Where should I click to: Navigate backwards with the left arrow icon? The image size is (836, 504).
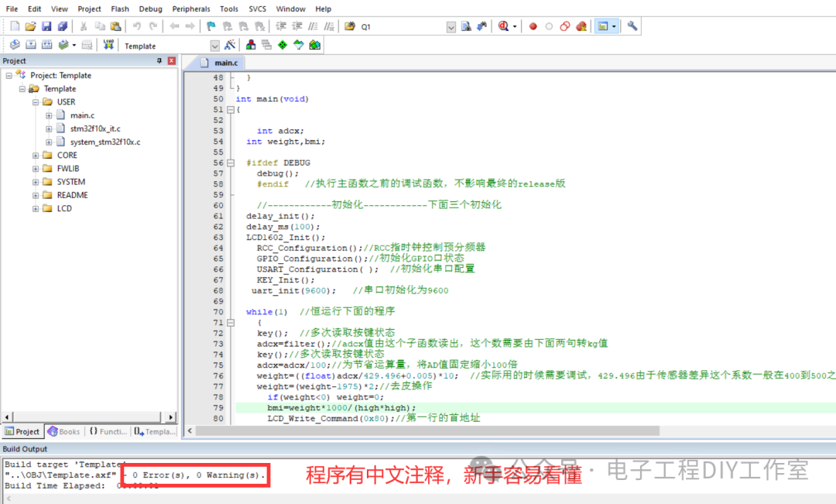point(174,26)
